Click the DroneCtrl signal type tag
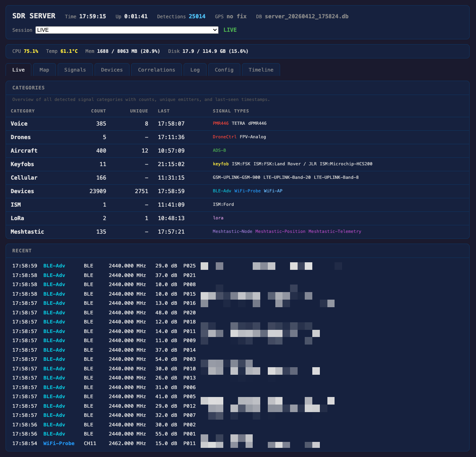Viewport: 476px width, 457px height. click(x=224, y=137)
